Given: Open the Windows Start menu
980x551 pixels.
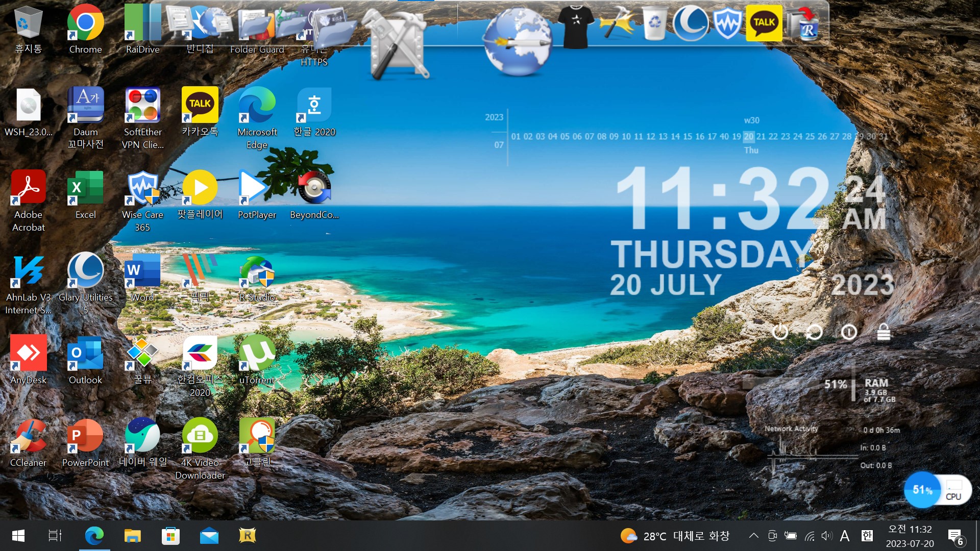Looking at the screenshot, I should click(x=18, y=536).
